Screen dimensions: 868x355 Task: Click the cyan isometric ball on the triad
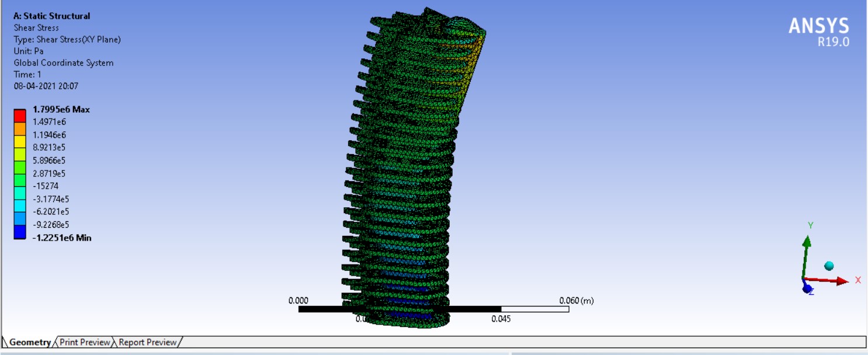pos(829,266)
